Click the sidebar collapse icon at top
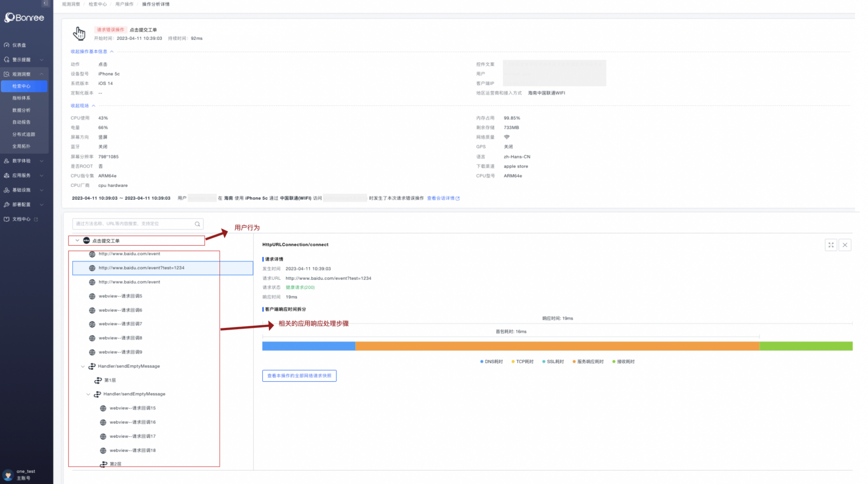This screenshot has height=484, width=868. (x=46, y=3)
